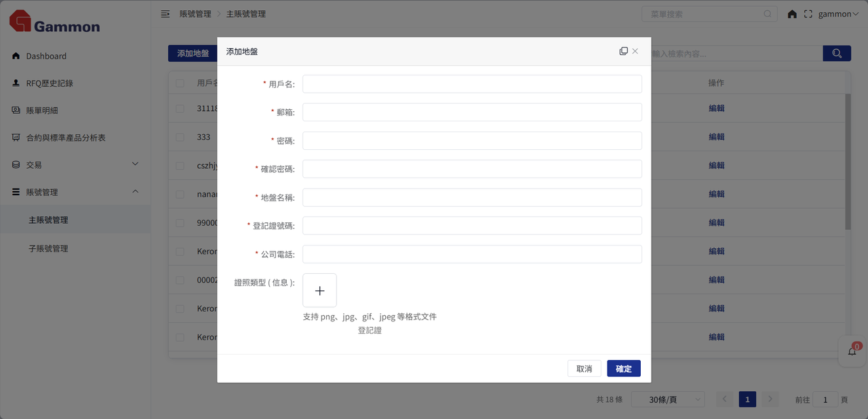The image size is (868, 419).
Task: Click the home icon in top bar
Action: click(792, 14)
